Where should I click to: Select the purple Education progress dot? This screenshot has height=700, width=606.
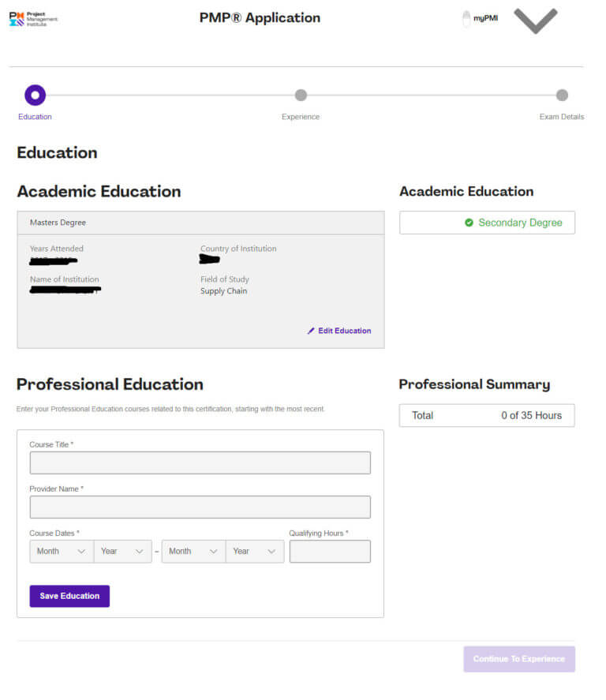(x=35, y=94)
